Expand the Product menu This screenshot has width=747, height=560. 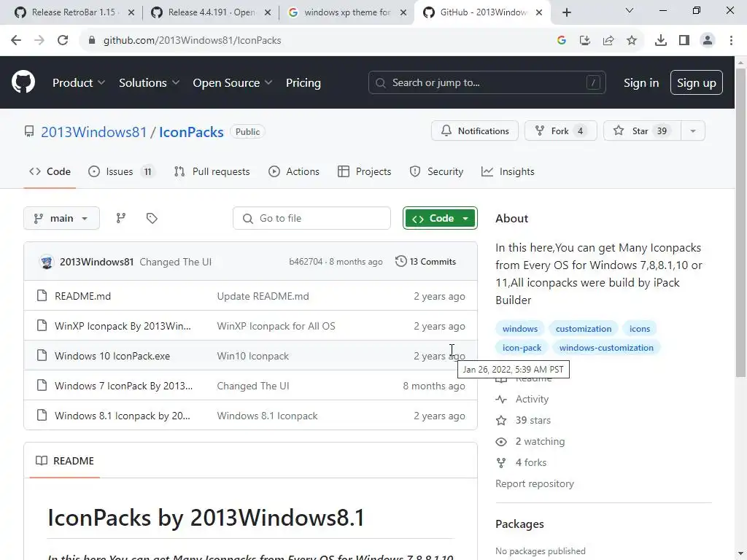click(x=79, y=82)
